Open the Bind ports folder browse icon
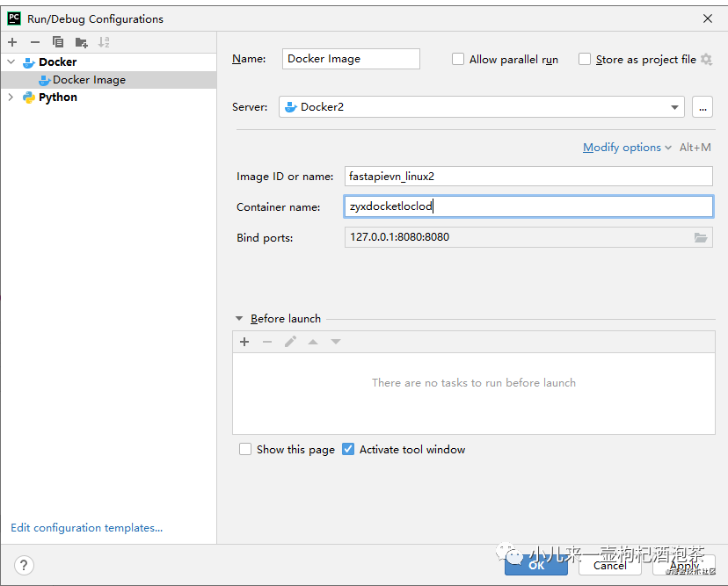This screenshot has height=586, width=728. tap(701, 237)
